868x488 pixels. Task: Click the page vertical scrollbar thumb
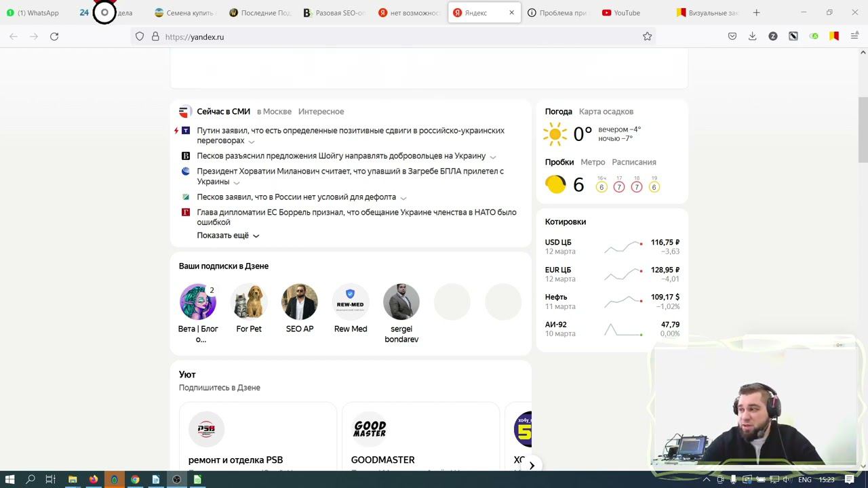pyautogui.click(x=863, y=130)
